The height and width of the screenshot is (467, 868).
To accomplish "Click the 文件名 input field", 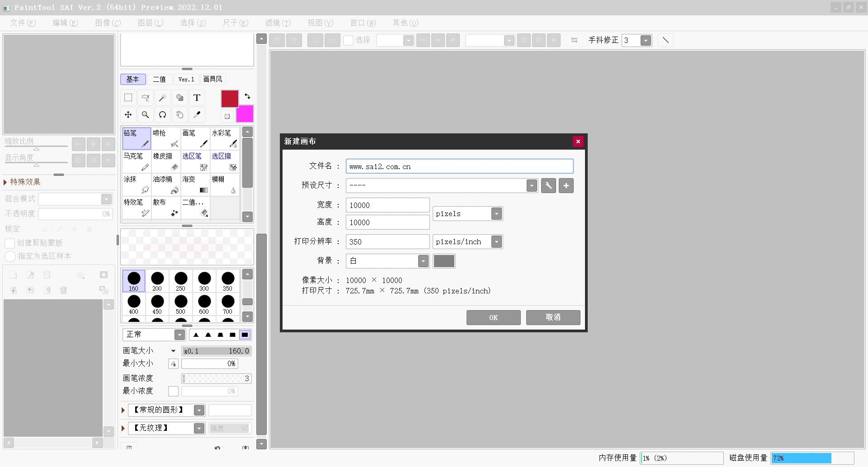I will pyautogui.click(x=460, y=166).
